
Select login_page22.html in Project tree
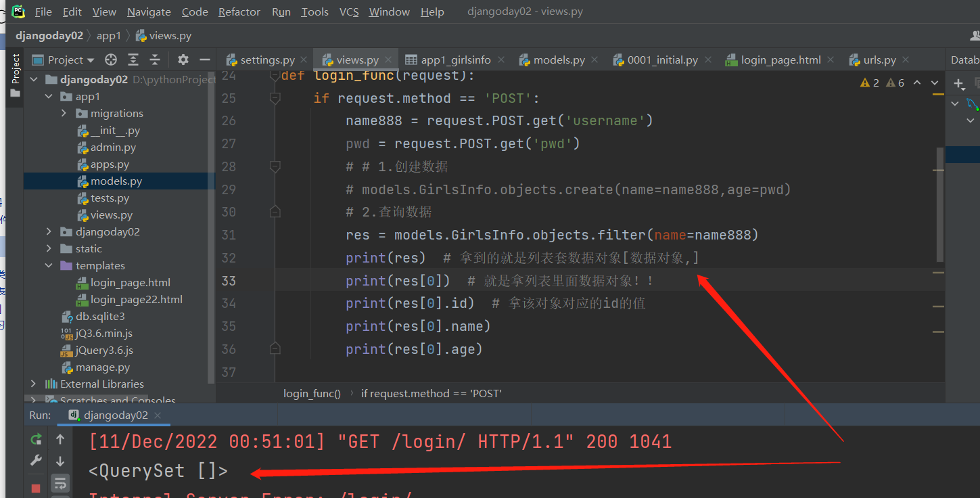(137, 300)
